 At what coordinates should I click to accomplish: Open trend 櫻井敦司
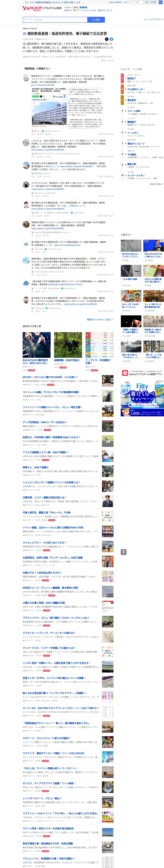point(132,100)
